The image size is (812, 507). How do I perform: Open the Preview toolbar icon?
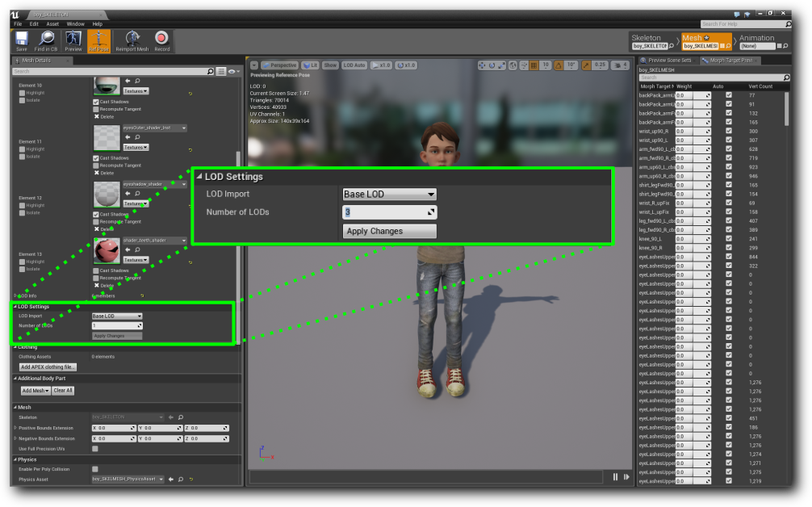pyautogui.click(x=73, y=38)
